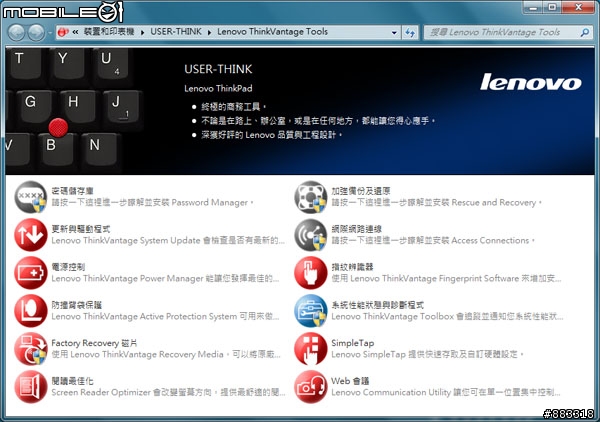
Task: Close the ThinkVantage Tools window
Action: (x=578, y=7)
